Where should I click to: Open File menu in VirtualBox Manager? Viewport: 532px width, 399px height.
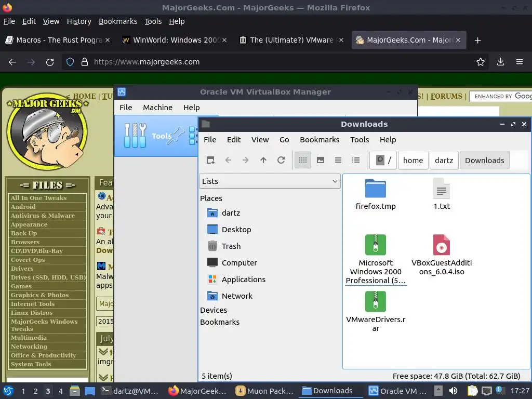126,108
